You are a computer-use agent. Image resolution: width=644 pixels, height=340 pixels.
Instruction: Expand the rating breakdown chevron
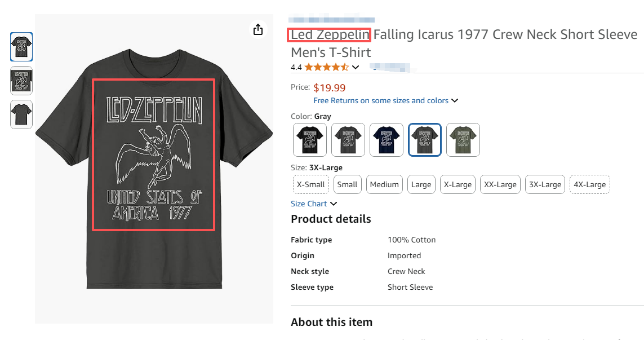(356, 68)
